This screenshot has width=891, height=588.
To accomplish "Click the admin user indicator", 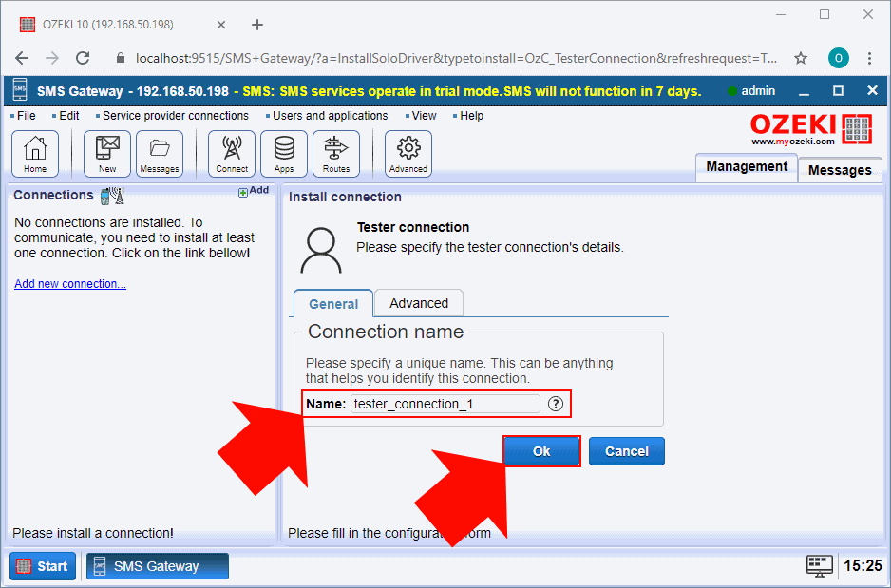I will click(x=751, y=91).
